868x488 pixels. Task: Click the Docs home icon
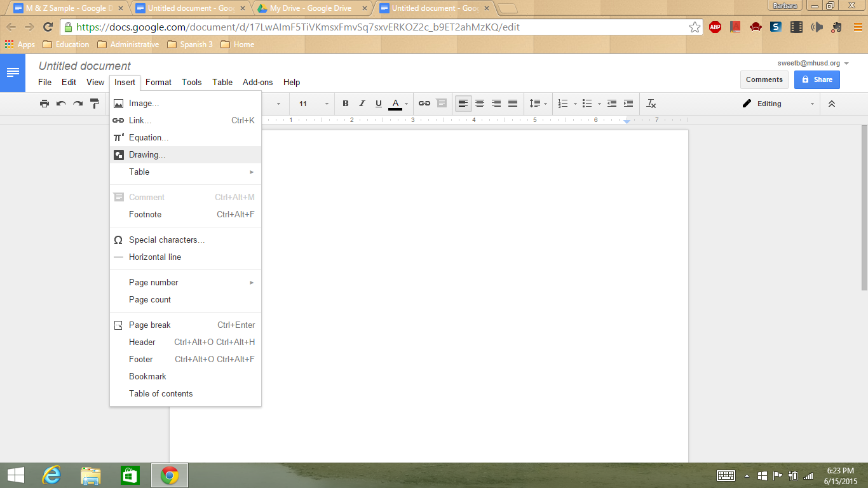13,72
